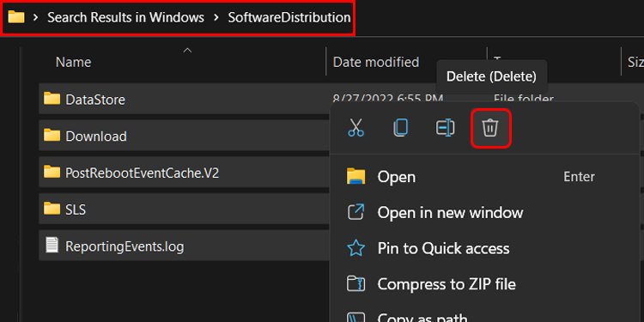Sort by the Date modified column header
Screen dimensions: 644x322
376,62
